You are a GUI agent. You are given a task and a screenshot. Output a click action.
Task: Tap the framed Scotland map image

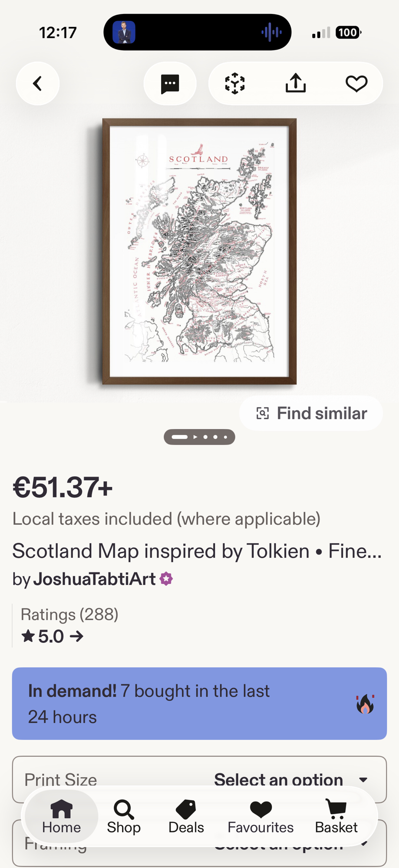(199, 251)
